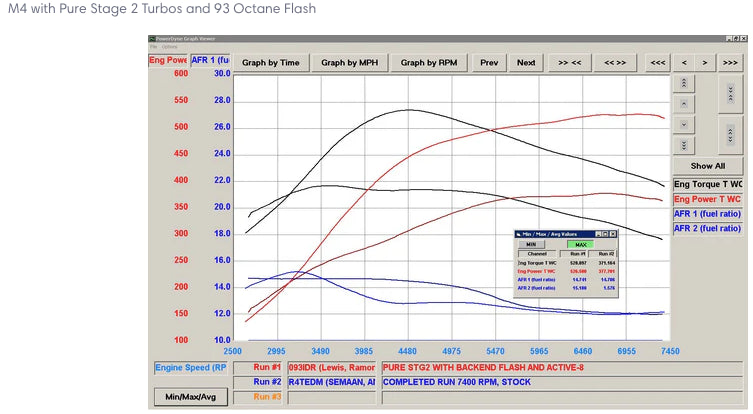The width and height of the screenshot is (753, 414).
Task: Open the Eng Power left axis selector
Action: click(168, 60)
